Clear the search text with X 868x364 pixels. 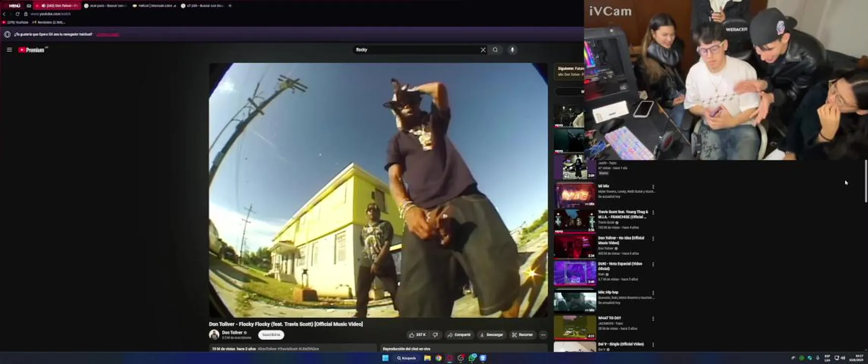pos(483,50)
